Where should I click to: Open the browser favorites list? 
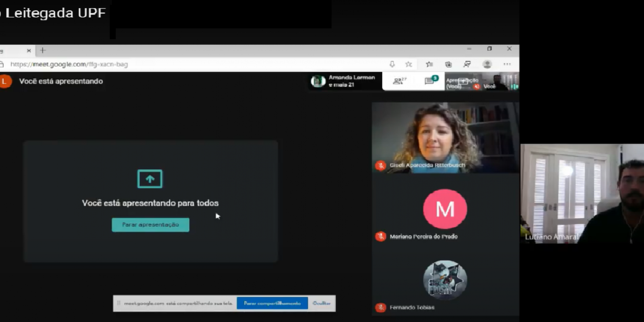point(429,64)
